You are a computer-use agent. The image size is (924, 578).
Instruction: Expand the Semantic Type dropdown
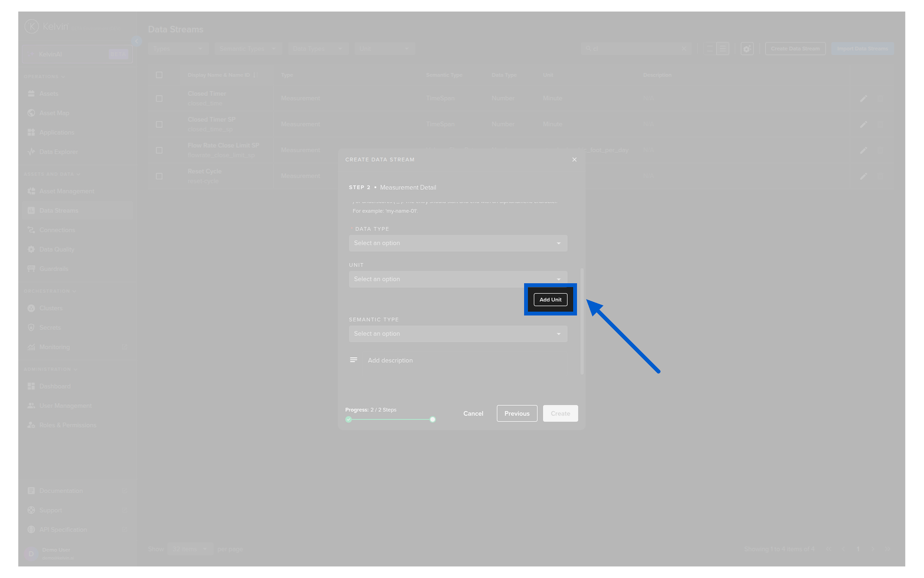tap(458, 334)
